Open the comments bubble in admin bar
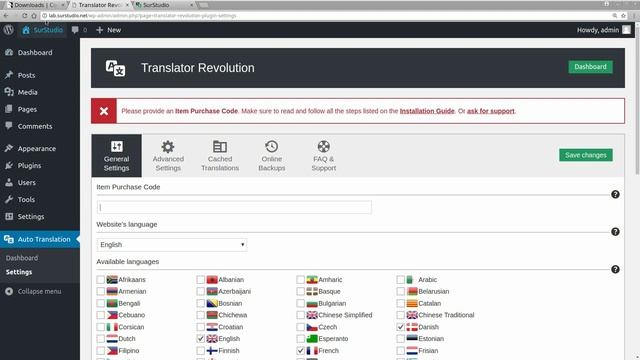Screen dimensions: 640x360 tap(79, 30)
